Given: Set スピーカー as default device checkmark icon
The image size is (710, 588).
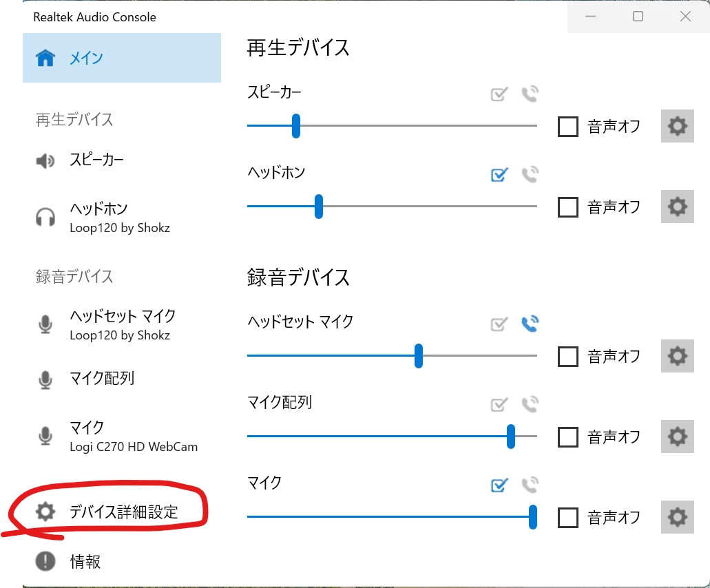Looking at the screenshot, I should point(499,94).
